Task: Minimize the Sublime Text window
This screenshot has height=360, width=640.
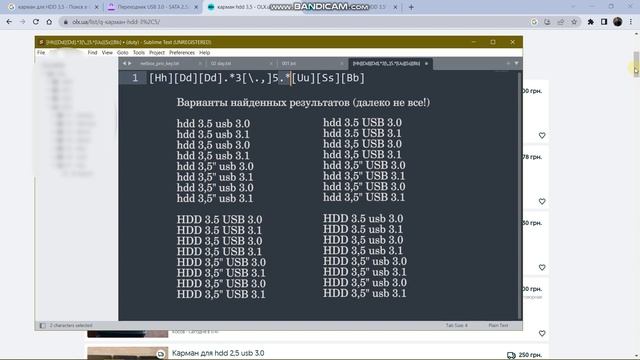Action: tap(473, 42)
